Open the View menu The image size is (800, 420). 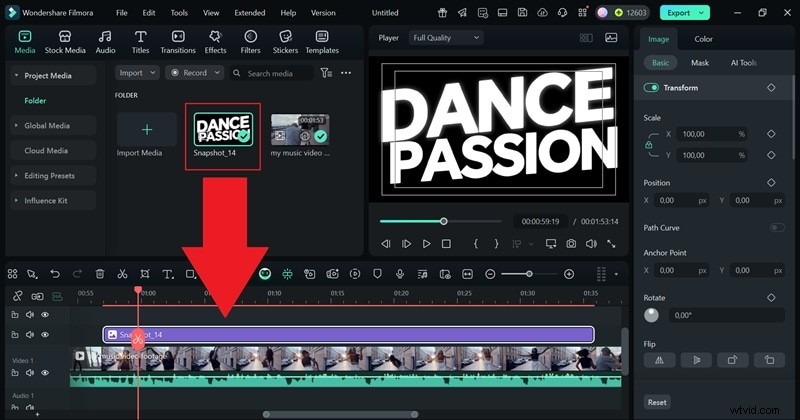pos(211,13)
